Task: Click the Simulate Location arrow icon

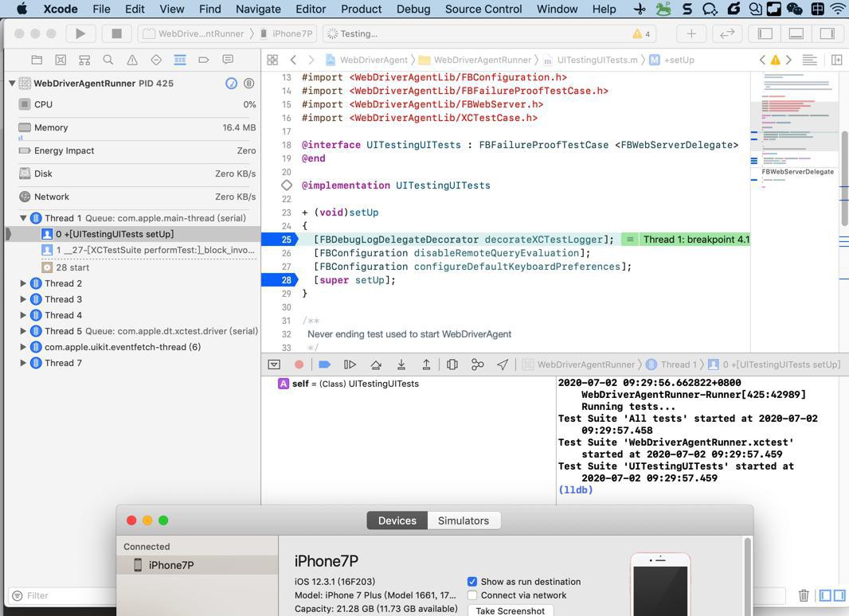Action: point(503,365)
